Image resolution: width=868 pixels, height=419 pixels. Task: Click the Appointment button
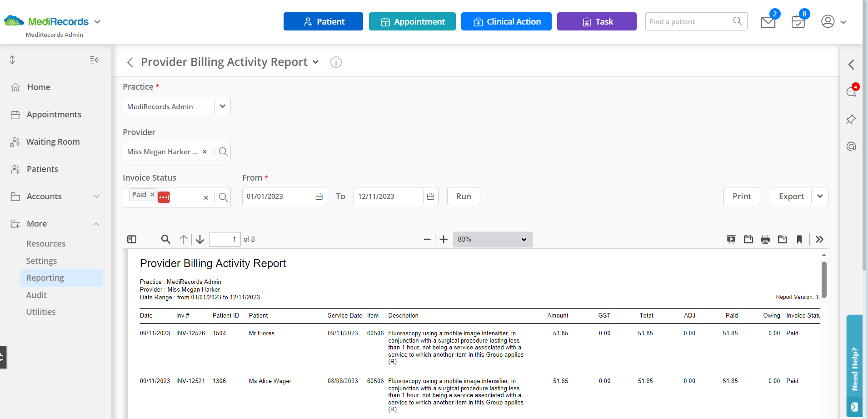click(412, 21)
